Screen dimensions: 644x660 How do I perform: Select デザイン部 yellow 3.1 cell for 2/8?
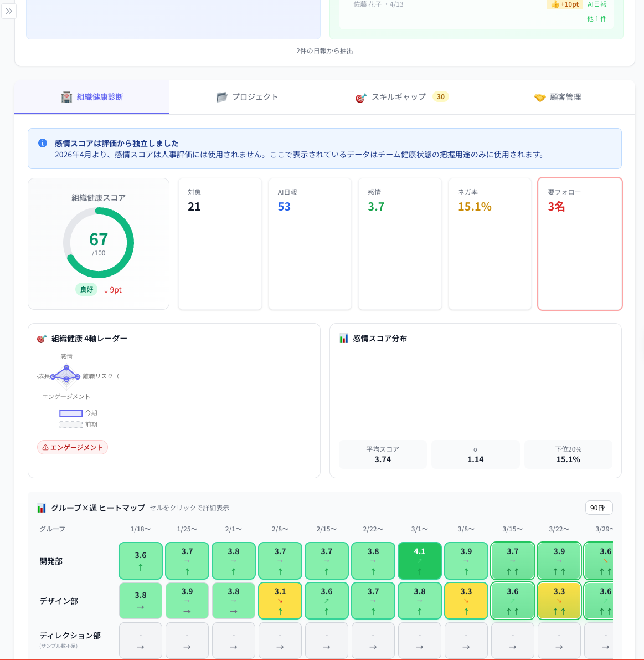click(x=280, y=601)
